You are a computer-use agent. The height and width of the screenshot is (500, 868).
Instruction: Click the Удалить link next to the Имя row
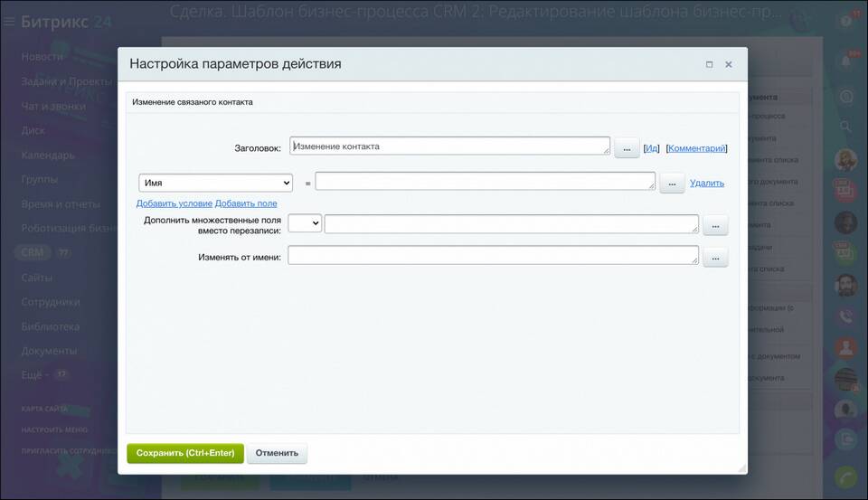706,183
